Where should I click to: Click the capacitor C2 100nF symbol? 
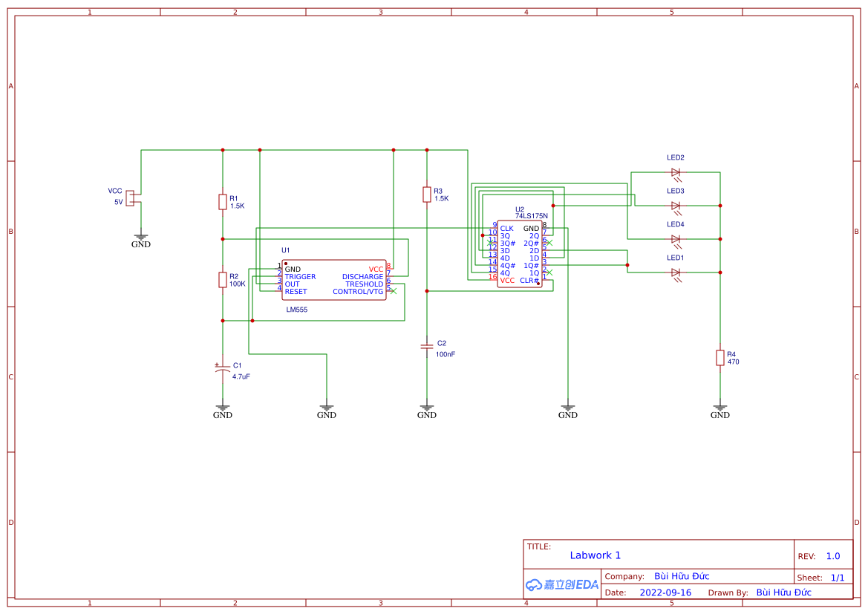427,346
